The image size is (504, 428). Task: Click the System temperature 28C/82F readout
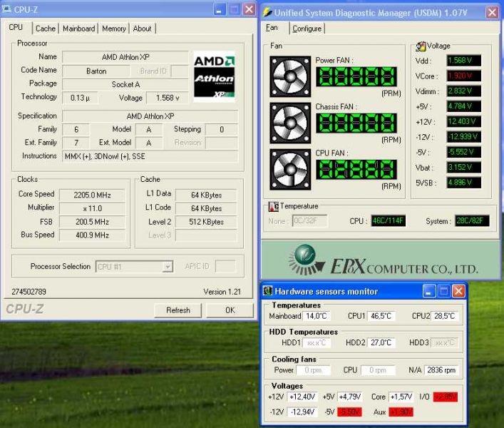coord(472,220)
